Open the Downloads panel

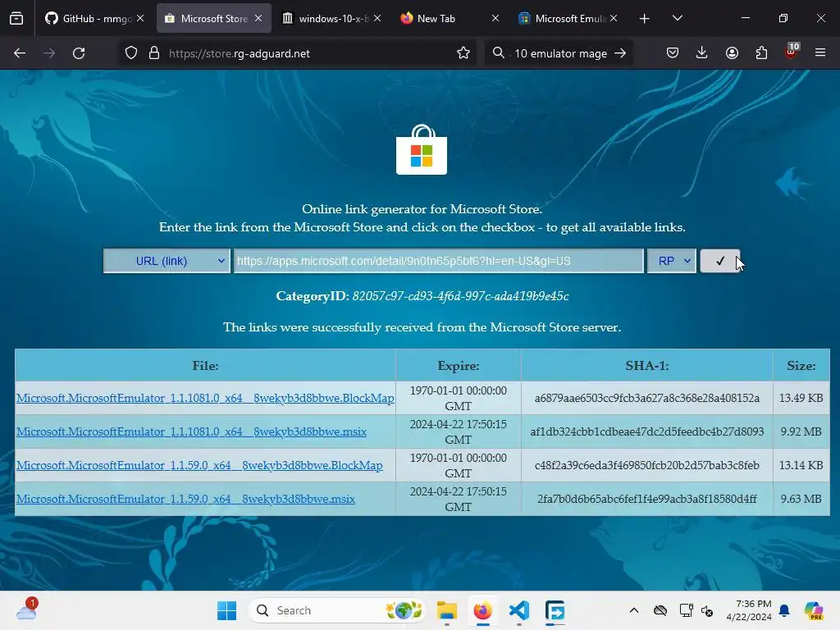[x=702, y=53]
